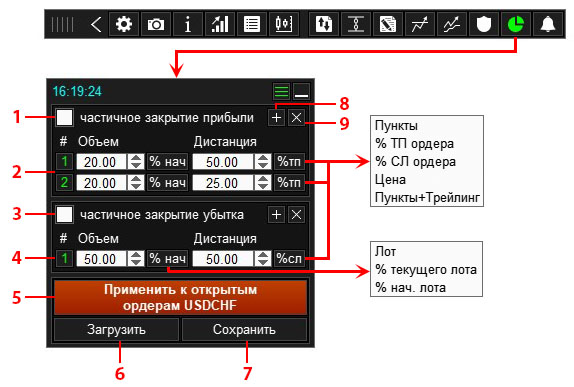Screen dimensions: 574x387
Task: Open the green hamburger menu in panel
Action: tap(282, 91)
